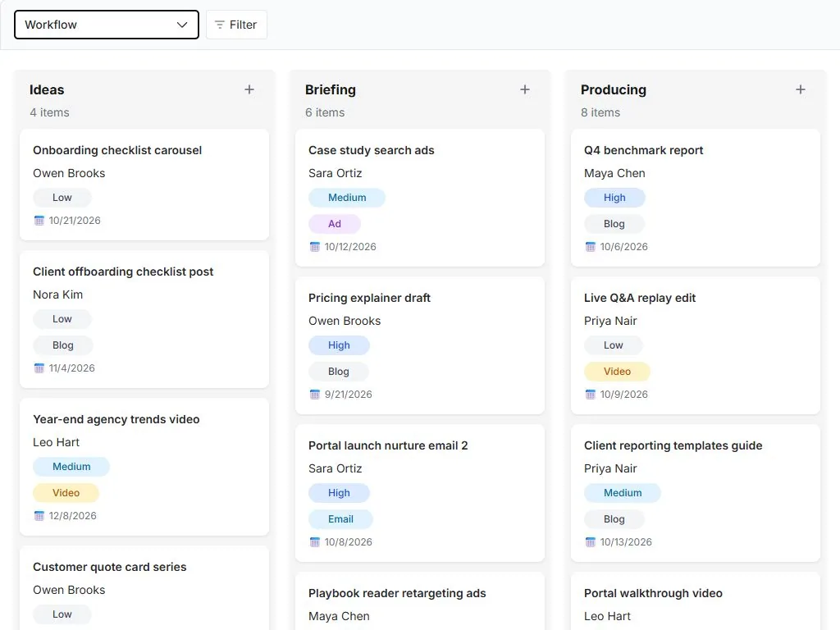Image resolution: width=840 pixels, height=630 pixels.
Task: Click Medium tag on Year-end trends video
Action: 71,467
